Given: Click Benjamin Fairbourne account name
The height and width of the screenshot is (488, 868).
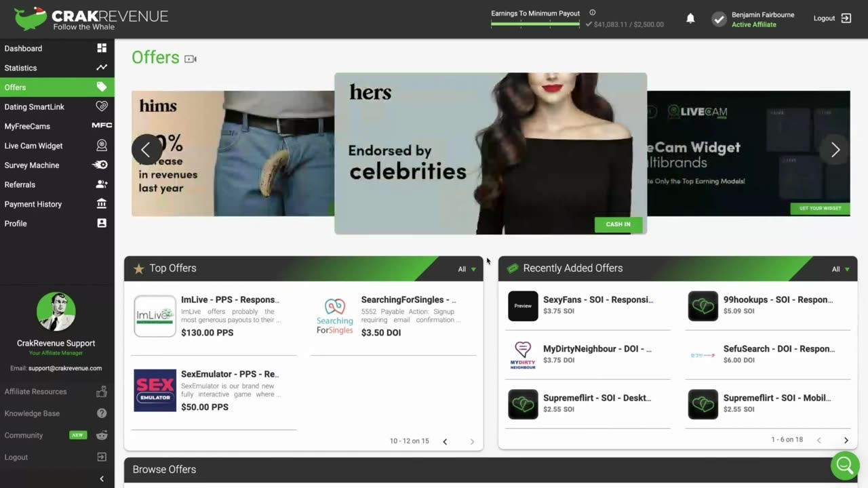Looking at the screenshot, I should [x=763, y=14].
